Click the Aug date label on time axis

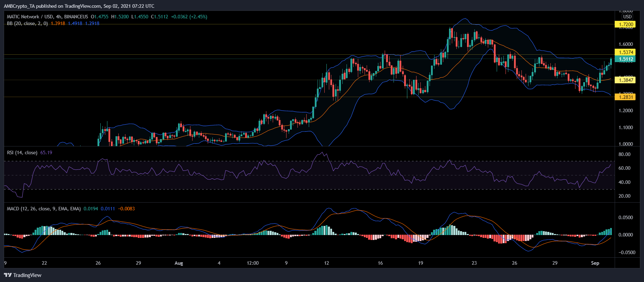click(x=179, y=263)
